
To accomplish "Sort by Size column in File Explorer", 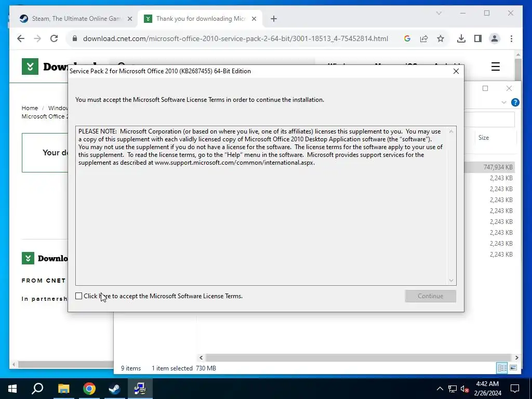I will click(x=484, y=137).
